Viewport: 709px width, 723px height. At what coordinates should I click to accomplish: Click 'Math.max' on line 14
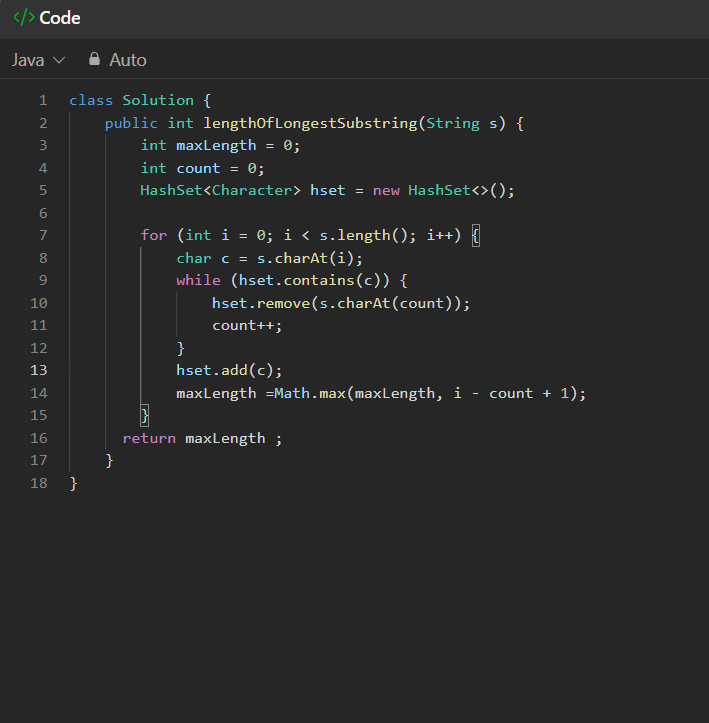[310, 393]
